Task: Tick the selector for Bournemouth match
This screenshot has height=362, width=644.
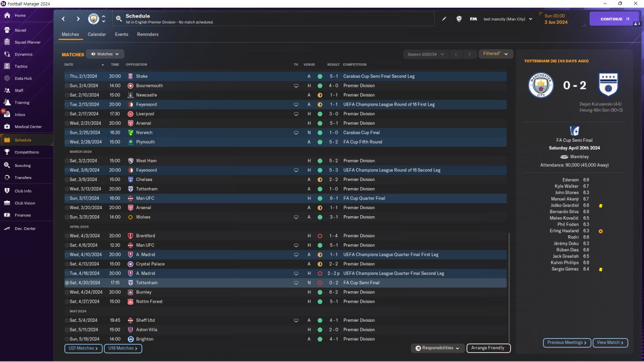Action: click(x=67, y=86)
